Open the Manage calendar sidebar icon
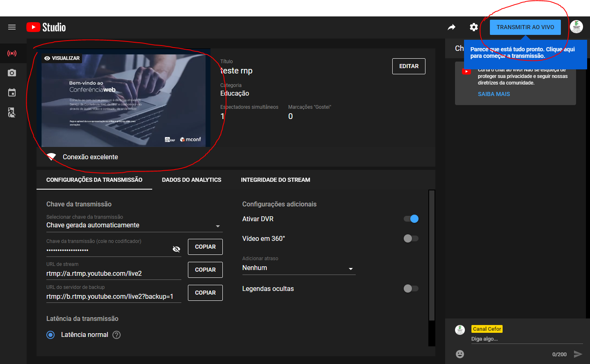The width and height of the screenshot is (590, 364). [12, 92]
